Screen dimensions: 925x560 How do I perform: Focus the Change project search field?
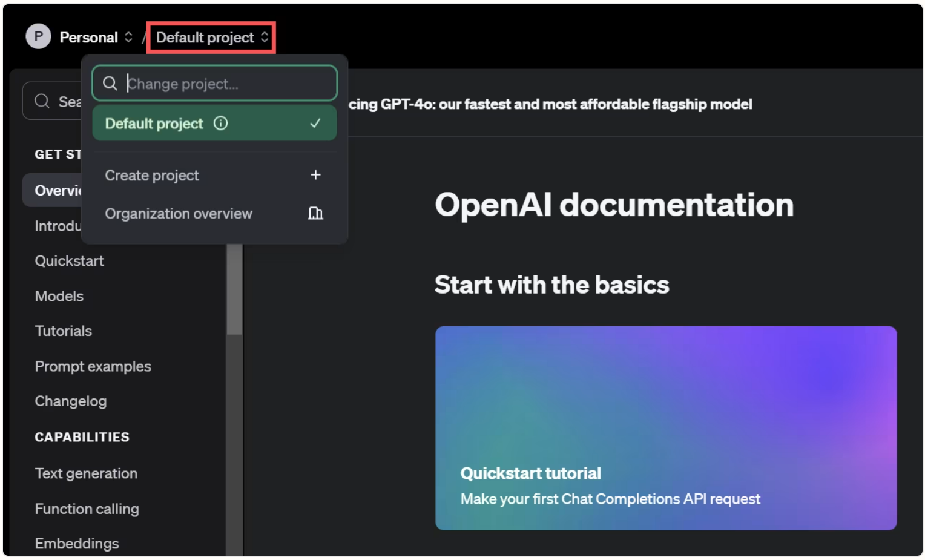tap(214, 83)
